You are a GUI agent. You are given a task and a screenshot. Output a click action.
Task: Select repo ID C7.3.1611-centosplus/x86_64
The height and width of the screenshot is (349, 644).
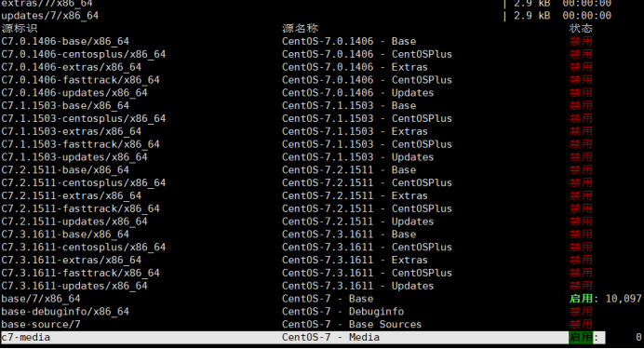[x=84, y=248]
